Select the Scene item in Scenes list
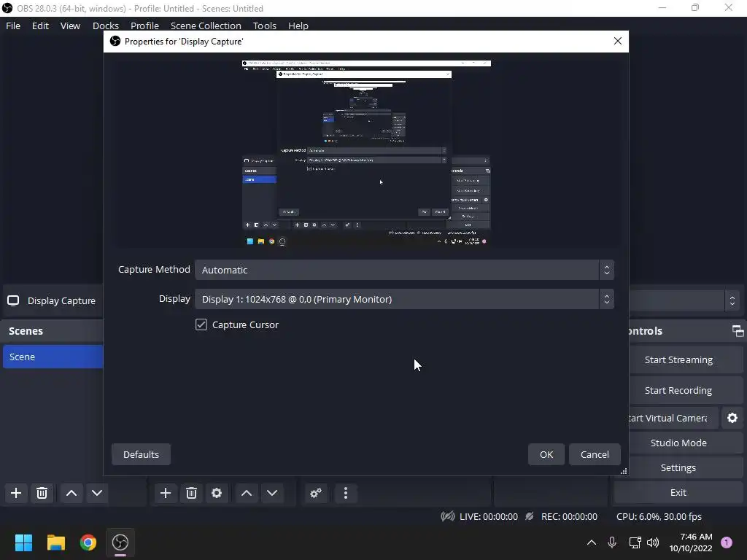Screen dimensions: 747x560 point(53,357)
